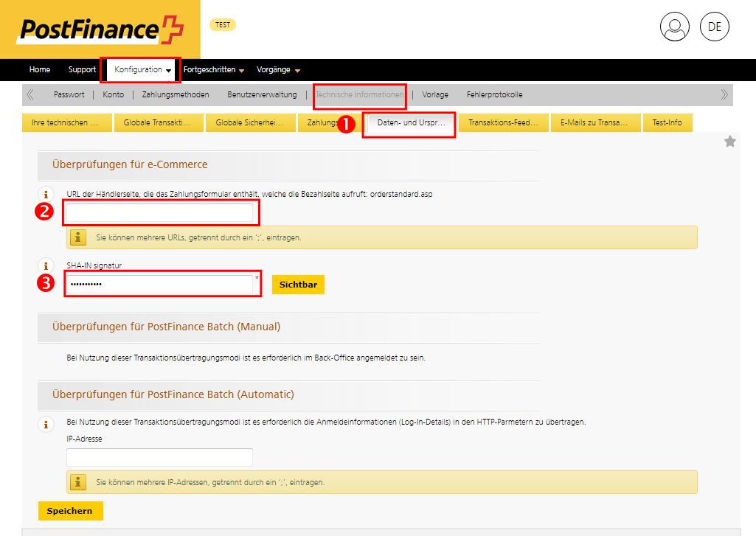
Task: Switch to the E-Mails zu Transa… tab
Action: click(x=596, y=122)
